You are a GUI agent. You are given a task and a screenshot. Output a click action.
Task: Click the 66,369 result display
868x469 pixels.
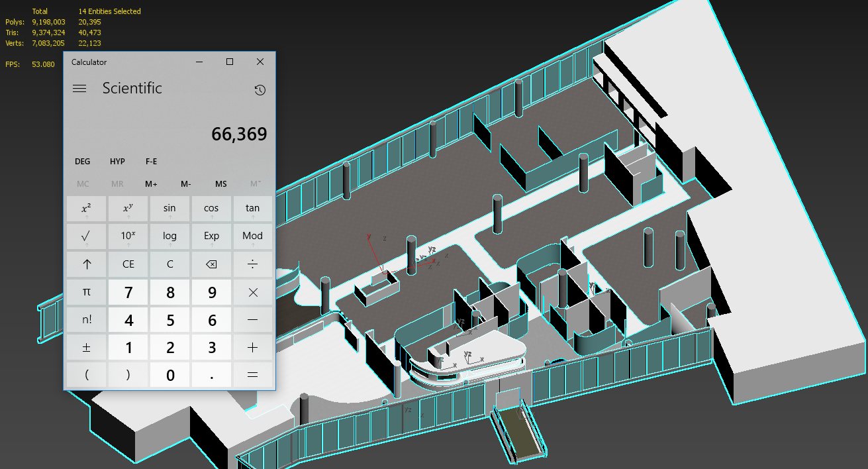(239, 134)
